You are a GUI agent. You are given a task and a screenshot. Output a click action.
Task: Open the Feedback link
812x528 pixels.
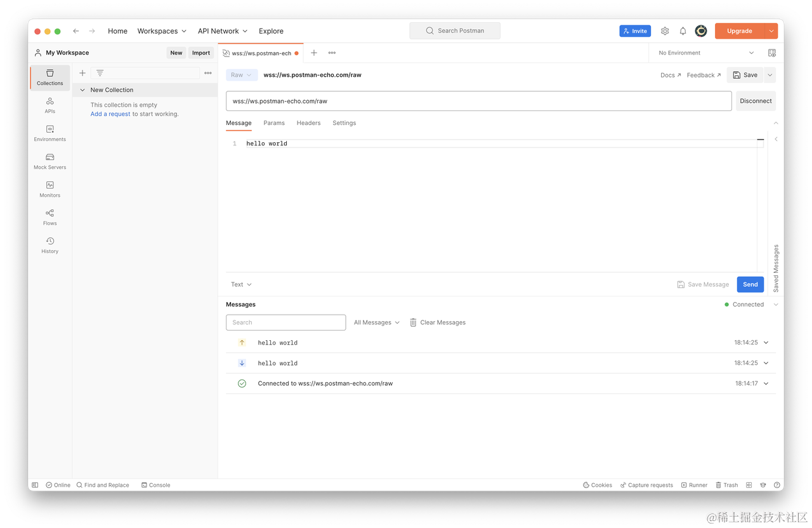(x=704, y=75)
